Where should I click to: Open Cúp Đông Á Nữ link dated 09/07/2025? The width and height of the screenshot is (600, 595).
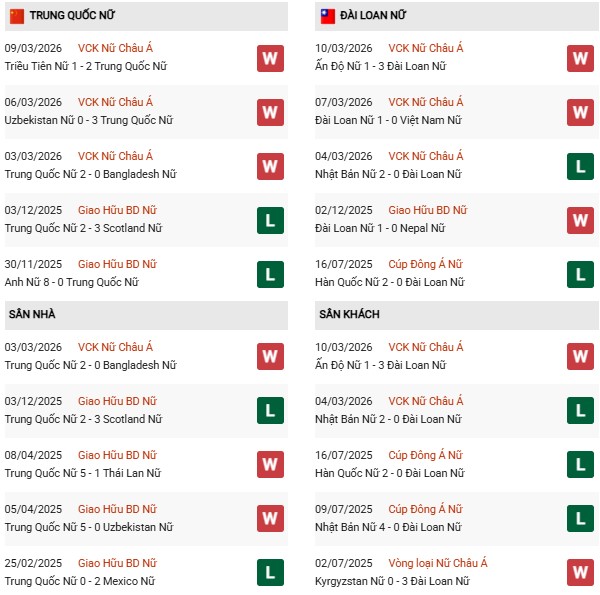(x=425, y=509)
